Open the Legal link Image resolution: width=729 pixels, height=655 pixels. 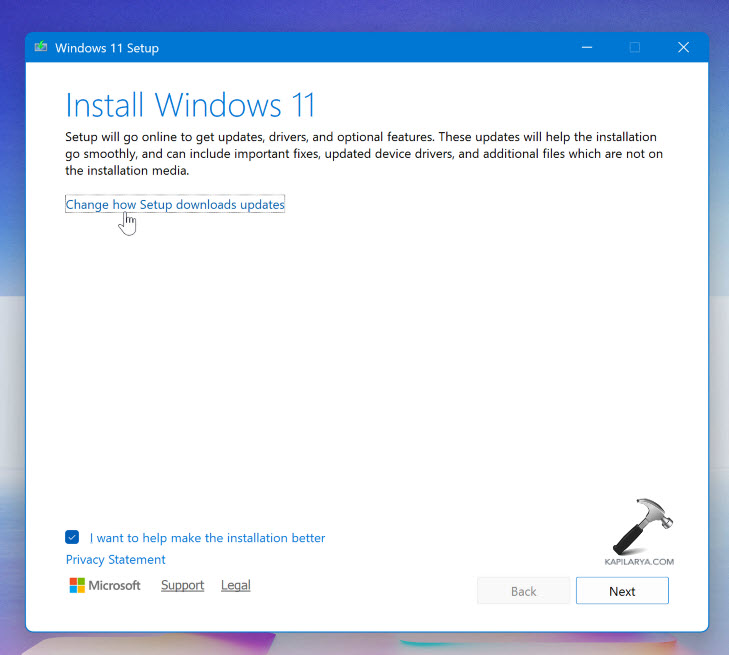click(236, 585)
